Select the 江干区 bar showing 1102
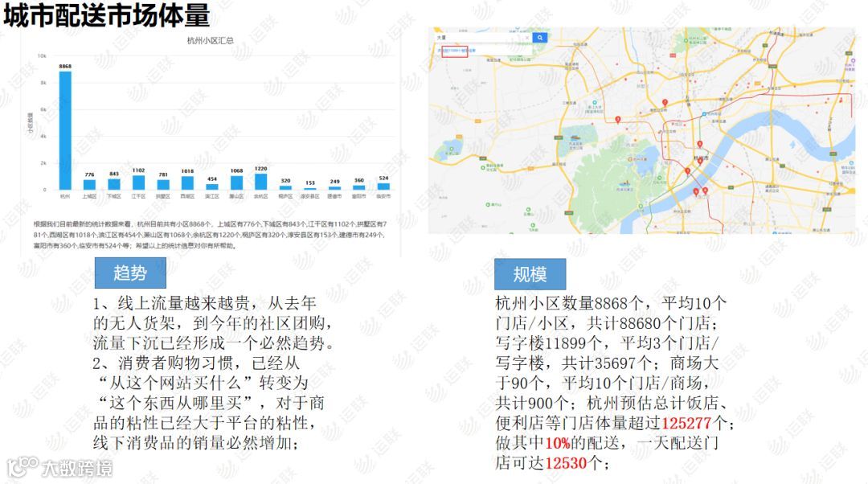 [138, 183]
